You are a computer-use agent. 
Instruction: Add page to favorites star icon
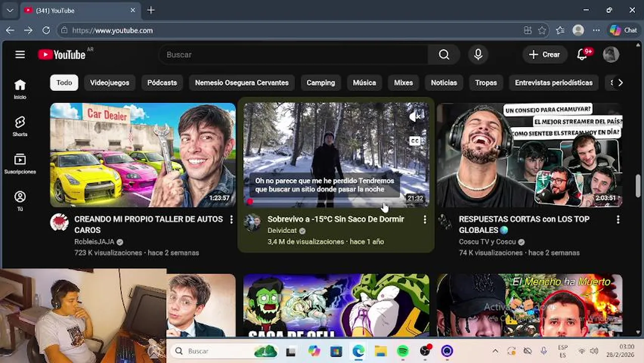[x=542, y=30]
